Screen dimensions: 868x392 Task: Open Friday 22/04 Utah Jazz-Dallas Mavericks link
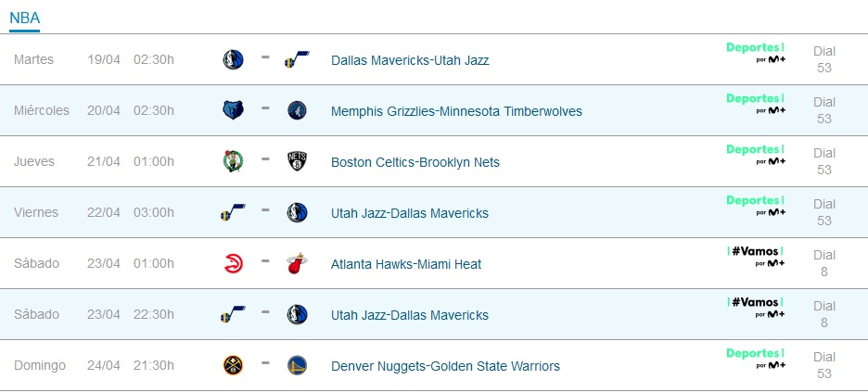pos(410,213)
